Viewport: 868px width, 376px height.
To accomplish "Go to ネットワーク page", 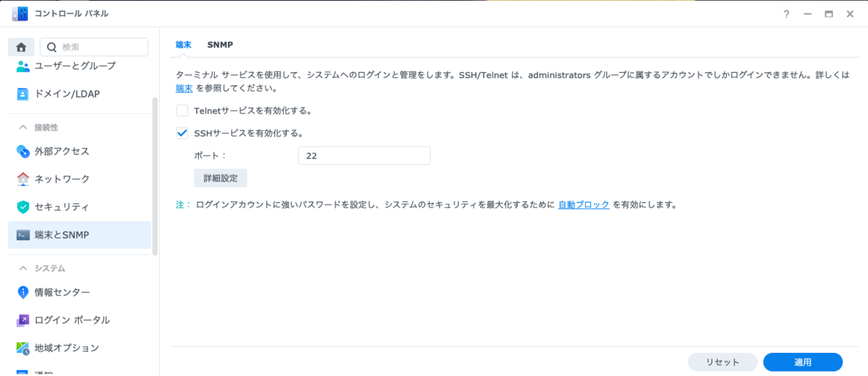I will click(80, 179).
